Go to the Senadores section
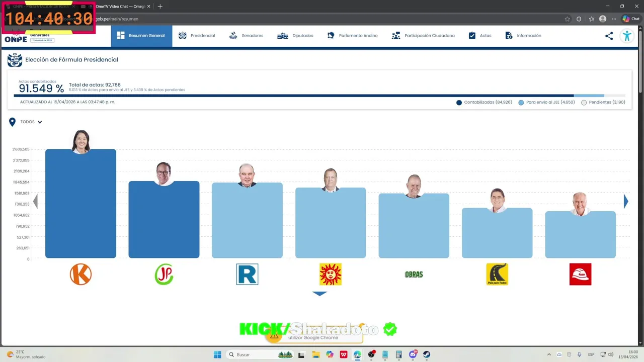 [246, 36]
